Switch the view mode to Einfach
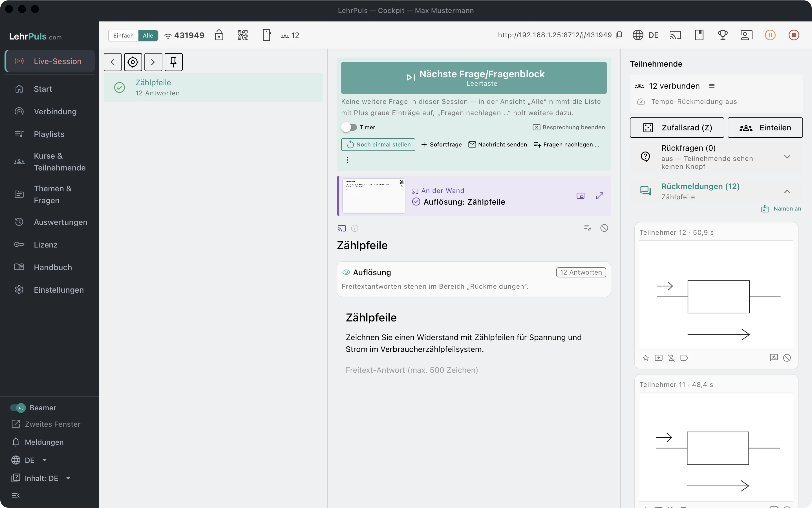This screenshot has width=812, height=508. 123,36
